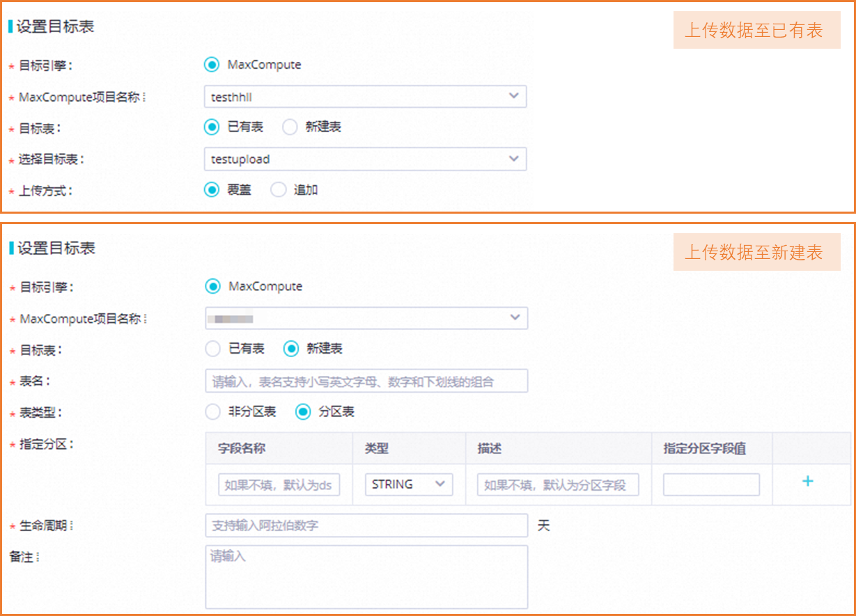The height and width of the screenshot is (616, 856).
Task: Click the 指定分区字段值 input box
Action: tap(710, 484)
